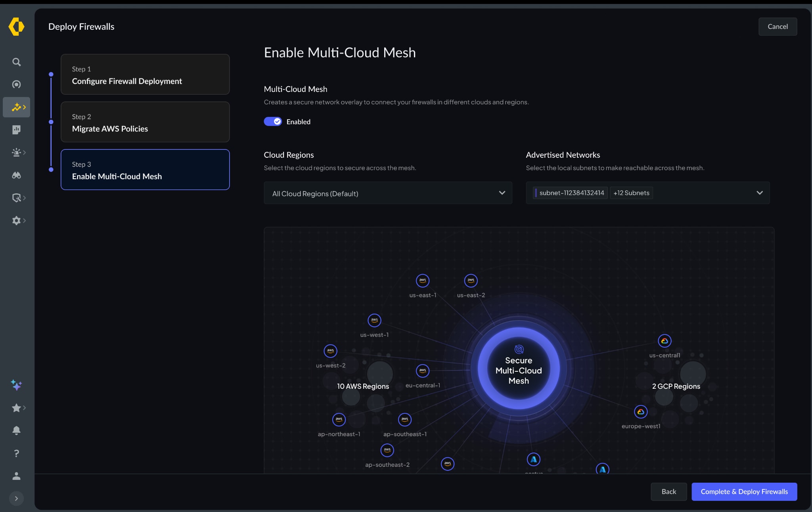Open help question mark icon
This screenshot has width=812, height=512.
(16, 453)
